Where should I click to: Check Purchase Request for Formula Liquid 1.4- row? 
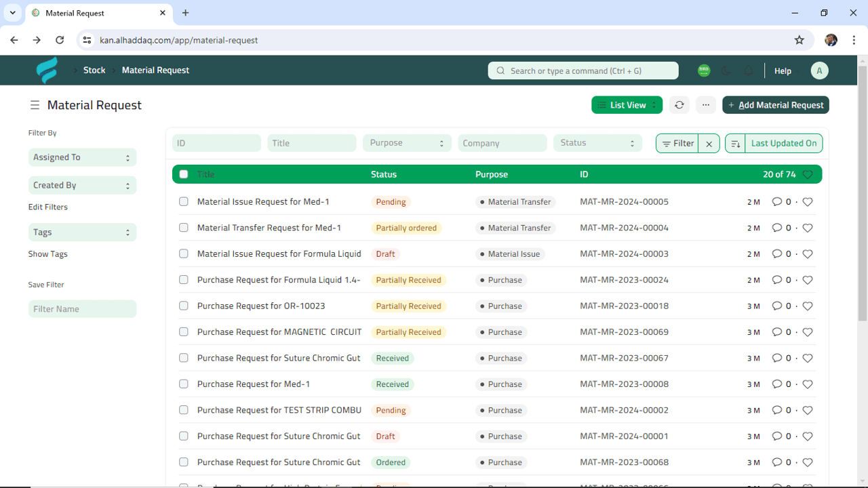click(183, 280)
